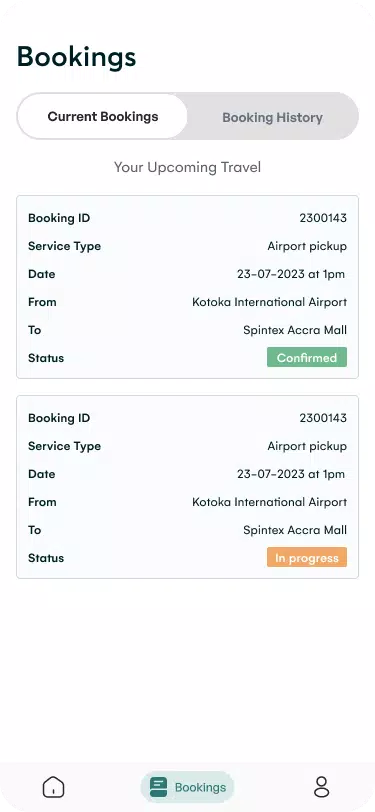Tap the Your Upcoming Travel subtitle

click(x=188, y=167)
